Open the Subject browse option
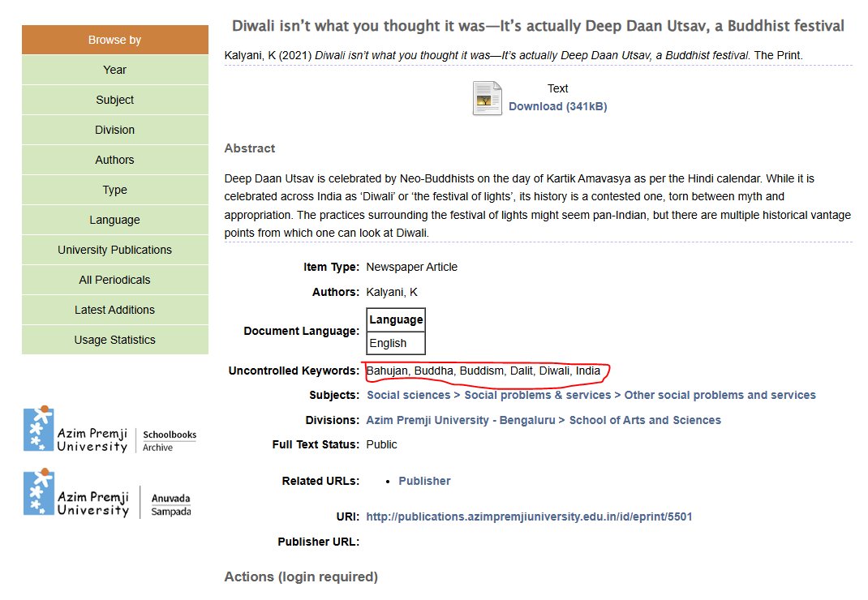The width and height of the screenshot is (868, 600). 114,100
